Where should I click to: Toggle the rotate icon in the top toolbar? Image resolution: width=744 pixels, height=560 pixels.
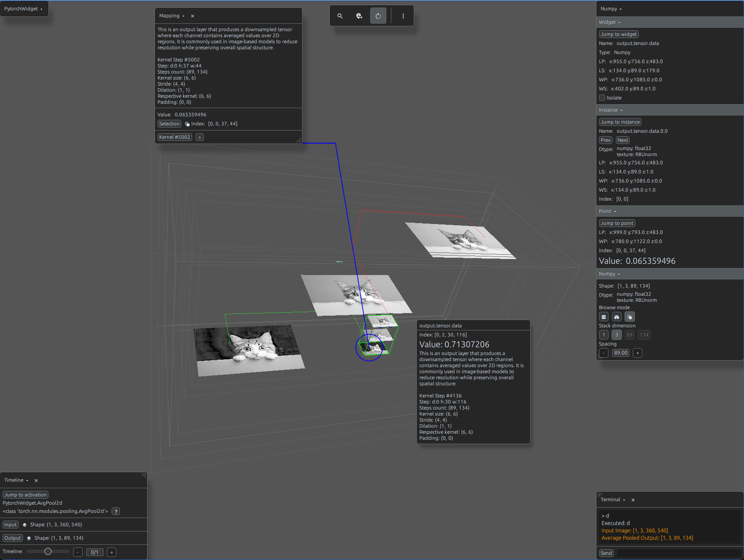(378, 16)
